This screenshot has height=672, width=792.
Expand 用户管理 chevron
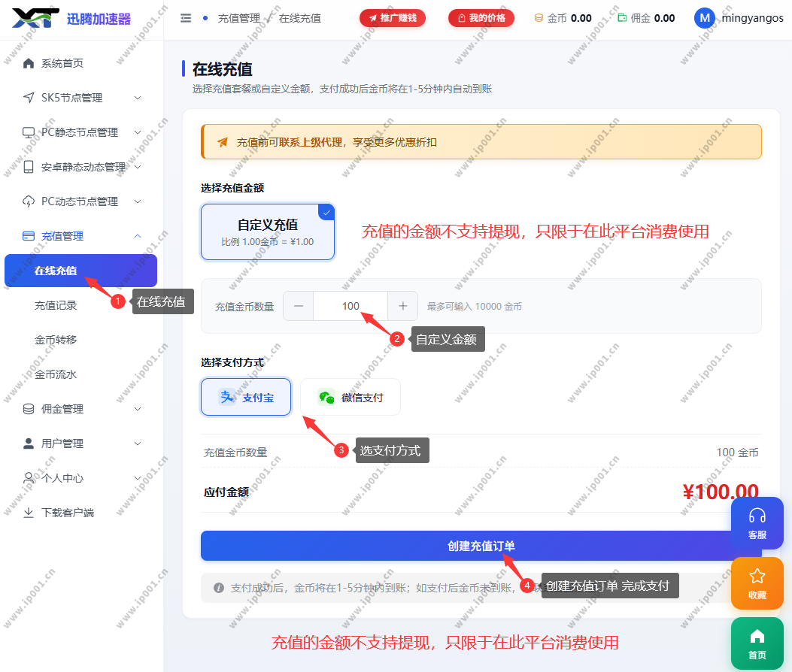138,443
